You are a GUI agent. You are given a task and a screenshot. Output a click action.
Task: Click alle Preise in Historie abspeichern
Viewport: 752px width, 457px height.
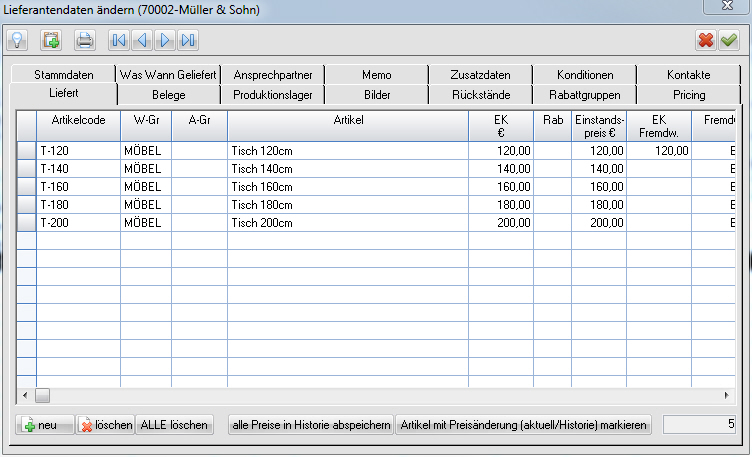[x=311, y=425]
